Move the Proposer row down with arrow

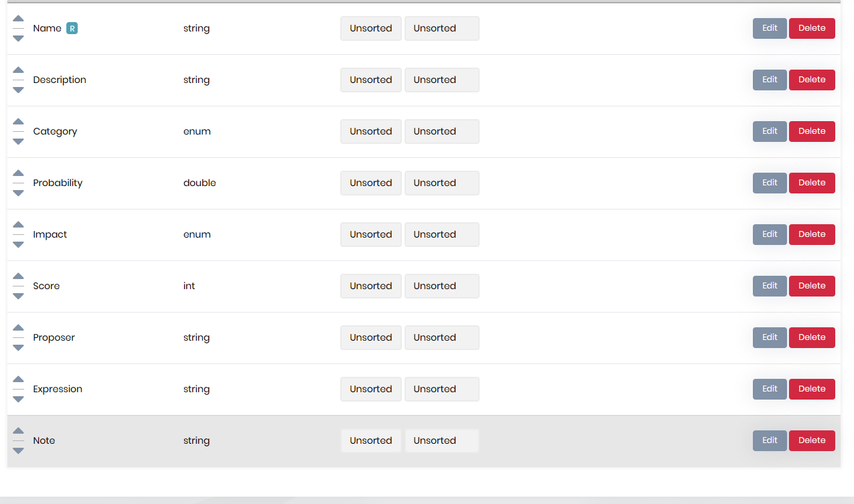[x=18, y=347]
